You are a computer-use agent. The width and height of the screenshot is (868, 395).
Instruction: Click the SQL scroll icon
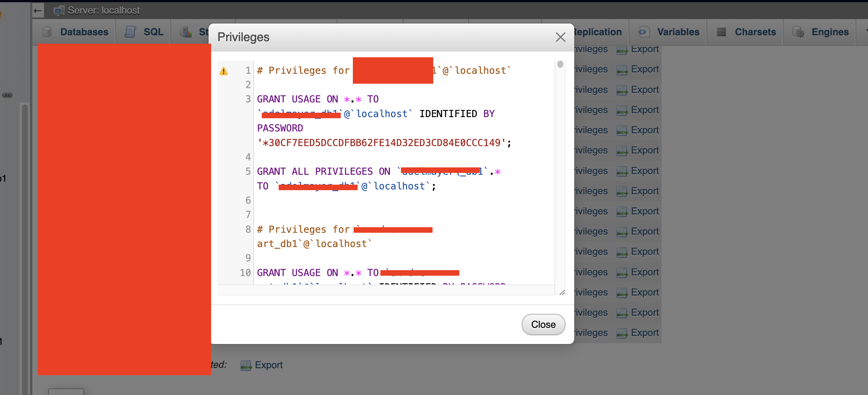click(x=130, y=32)
